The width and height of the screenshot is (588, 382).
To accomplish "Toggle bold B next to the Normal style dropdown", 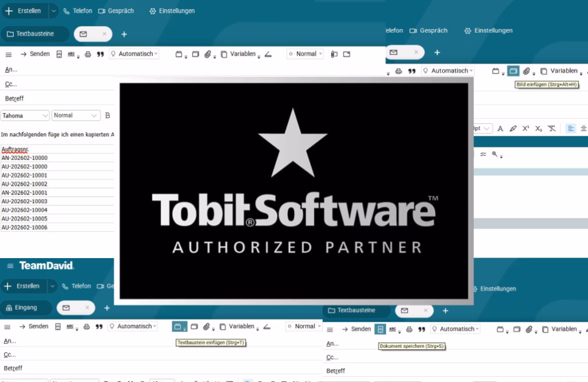I will tap(107, 115).
